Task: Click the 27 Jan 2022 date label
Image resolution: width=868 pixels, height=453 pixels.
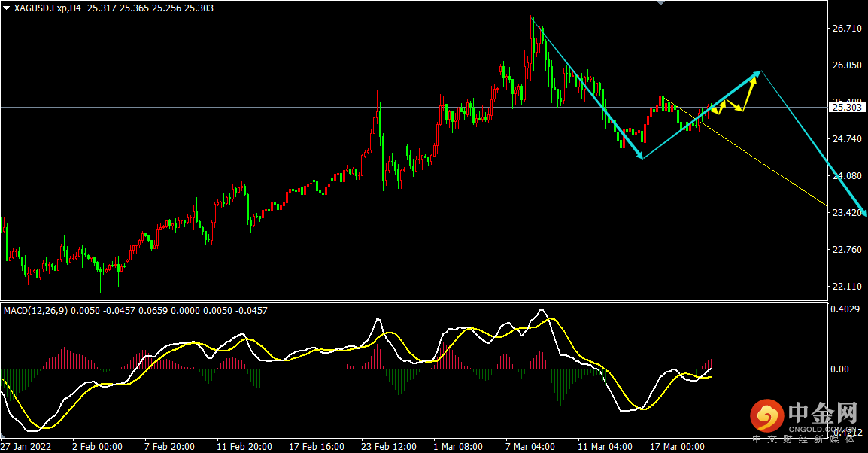Action: (x=26, y=446)
